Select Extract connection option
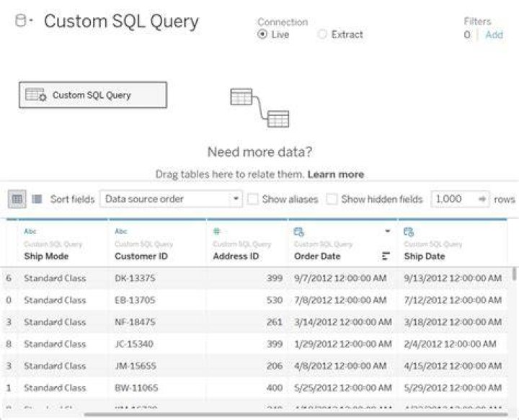Viewport: 519px width, 420px height. (x=322, y=34)
